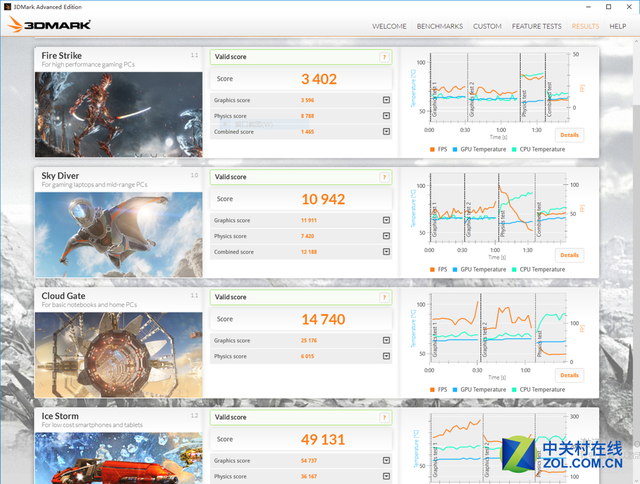Open the Benchmarks tab

(x=440, y=25)
